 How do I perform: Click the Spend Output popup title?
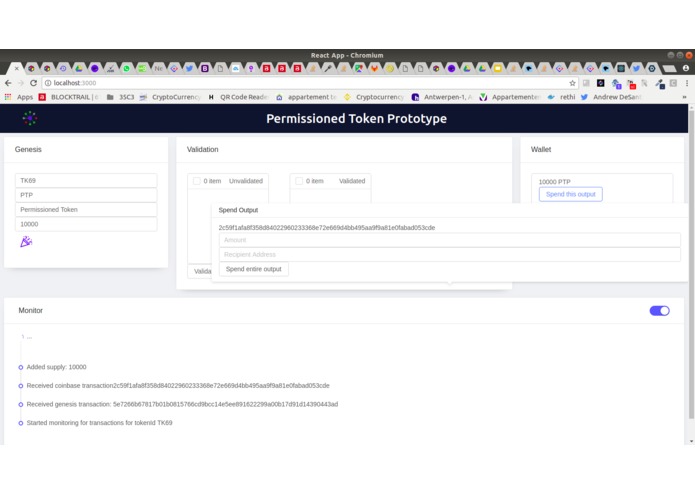coord(238,210)
